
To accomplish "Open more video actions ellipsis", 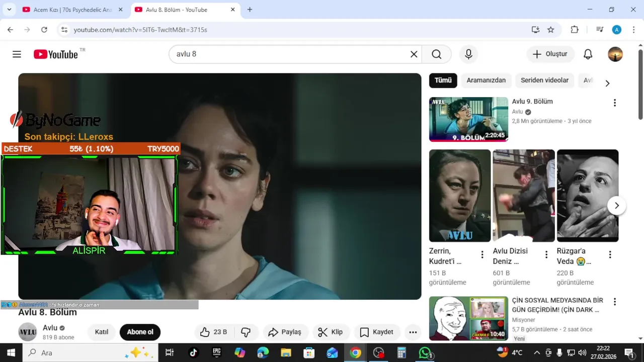I will [x=413, y=332].
